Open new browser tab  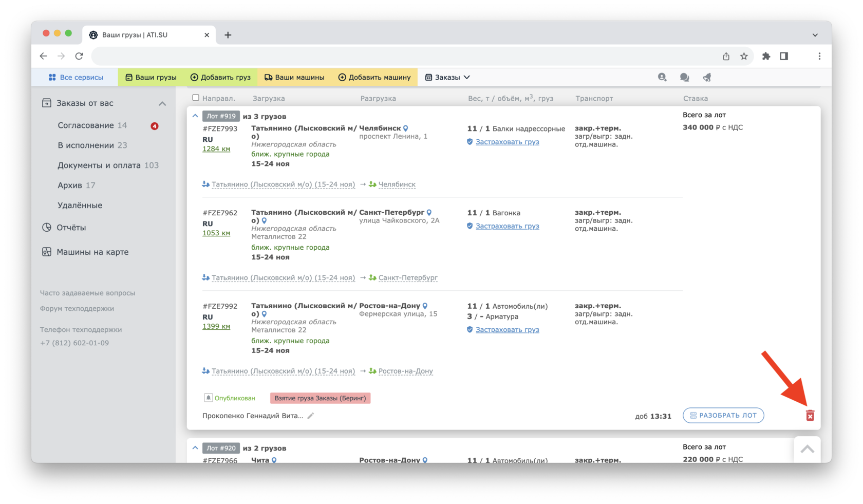click(x=228, y=35)
